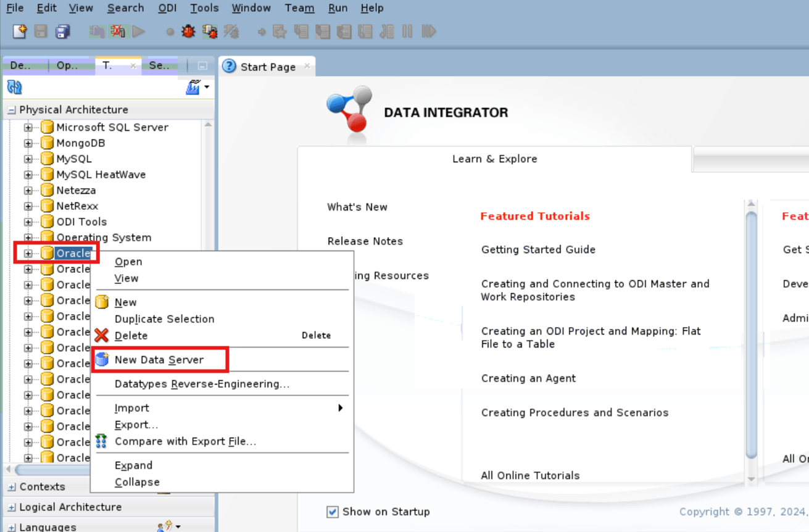Open the Getting Started Guide tutorial
Screen dimensions: 809x532
click(x=537, y=249)
